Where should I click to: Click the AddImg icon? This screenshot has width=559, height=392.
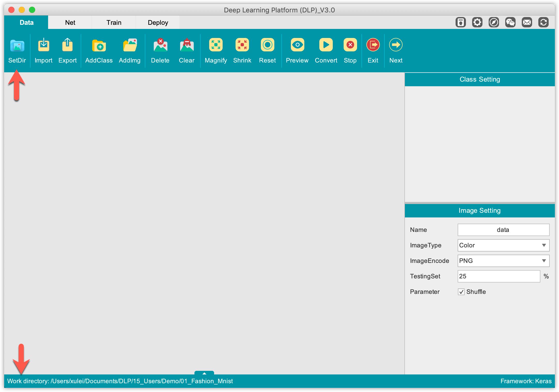[130, 45]
